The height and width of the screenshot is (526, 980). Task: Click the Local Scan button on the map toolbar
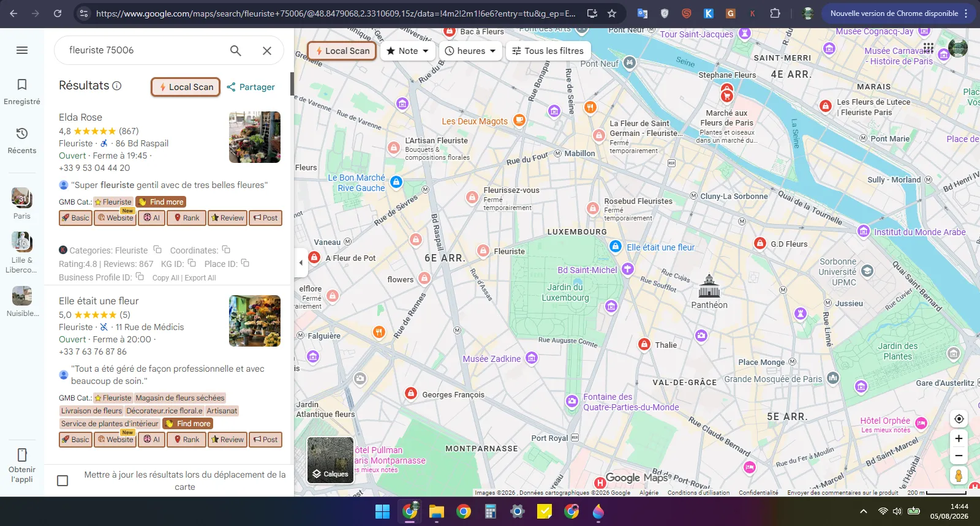(x=342, y=51)
